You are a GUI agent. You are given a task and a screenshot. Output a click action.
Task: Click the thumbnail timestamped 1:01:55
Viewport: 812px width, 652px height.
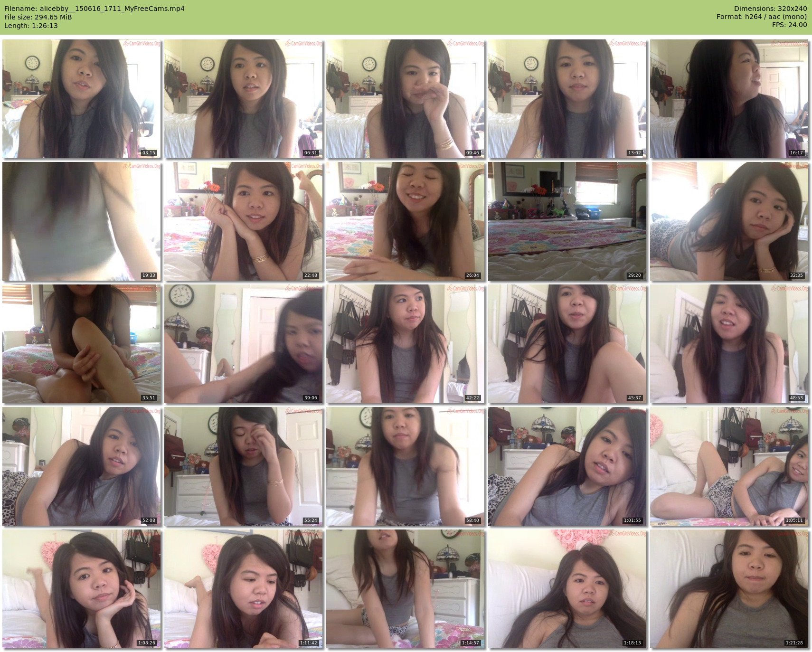[x=567, y=466]
